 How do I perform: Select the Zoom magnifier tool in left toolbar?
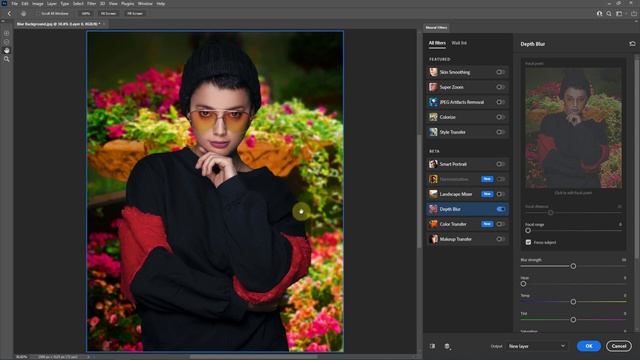pyautogui.click(x=7, y=59)
